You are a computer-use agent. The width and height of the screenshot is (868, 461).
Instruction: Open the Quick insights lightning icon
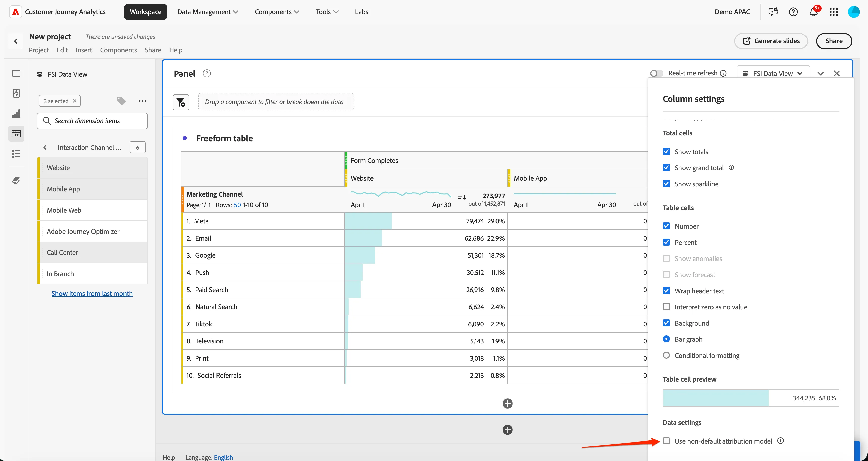click(16, 93)
